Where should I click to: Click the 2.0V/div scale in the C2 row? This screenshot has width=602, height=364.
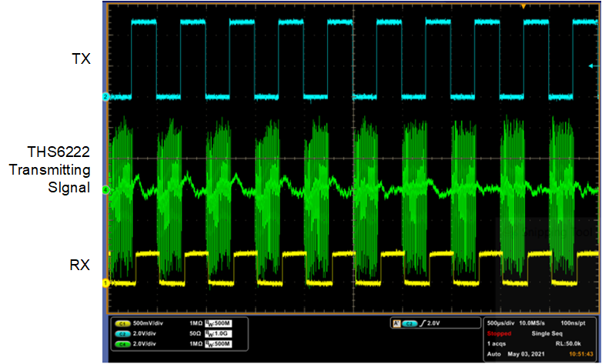pyautogui.click(x=145, y=334)
